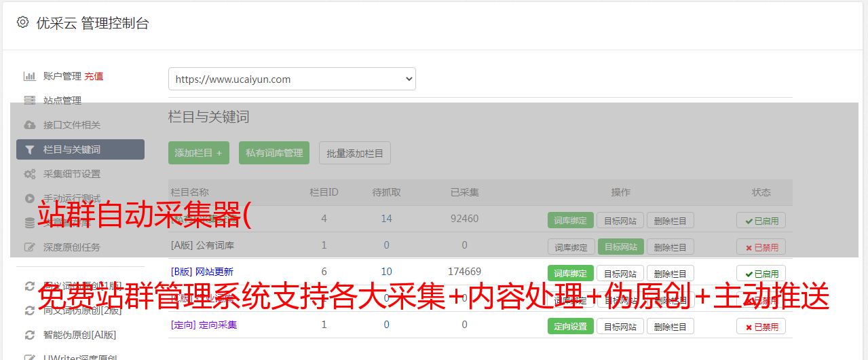This screenshot has height=360, width=868.
Task: Click the 已采集 count 174669
Action: (465, 272)
